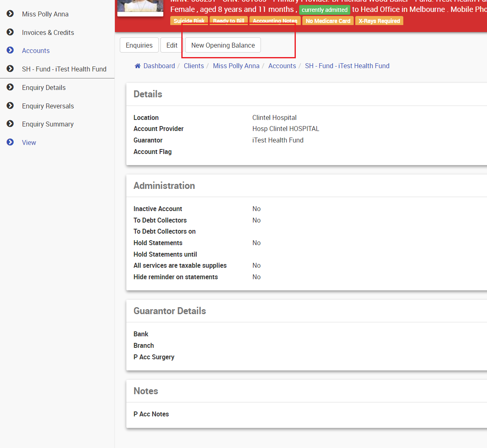Click the No Medicare Card tag
This screenshot has width=487, height=448.
click(x=328, y=21)
